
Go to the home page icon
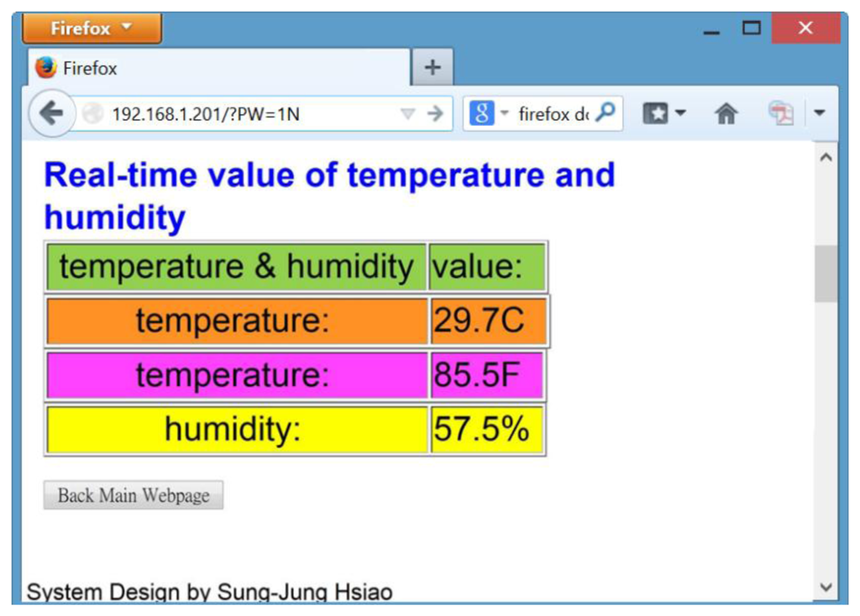pyautogui.click(x=726, y=114)
